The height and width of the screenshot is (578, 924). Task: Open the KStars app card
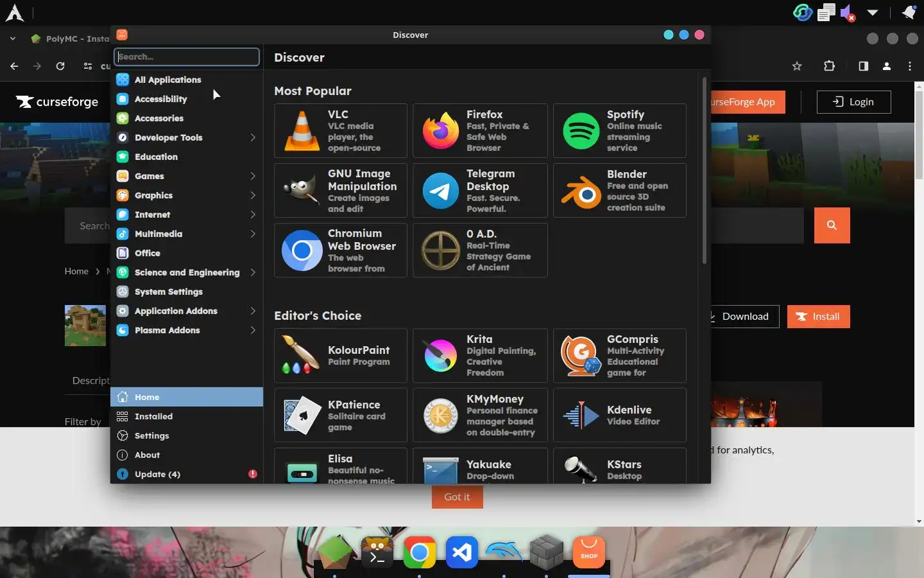pyautogui.click(x=620, y=466)
